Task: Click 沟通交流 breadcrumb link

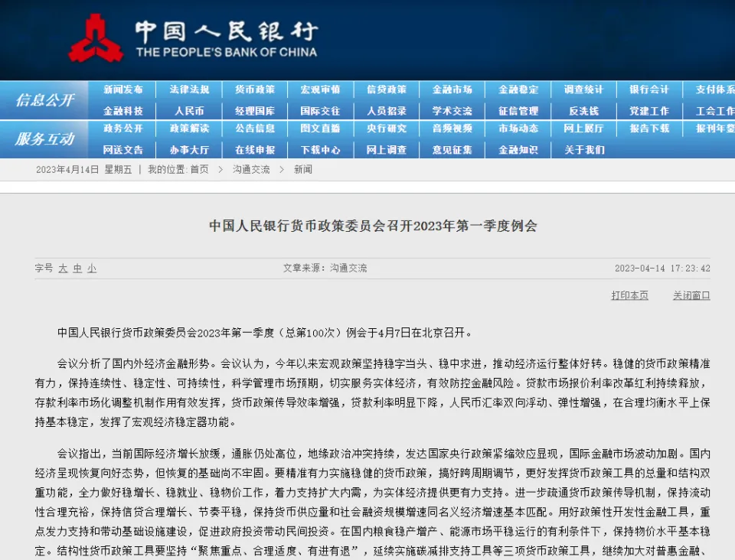Action: [251, 170]
